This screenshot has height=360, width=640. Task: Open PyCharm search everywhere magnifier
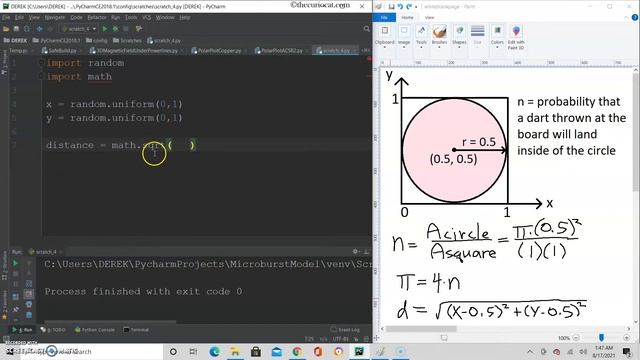tap(366, 29)
